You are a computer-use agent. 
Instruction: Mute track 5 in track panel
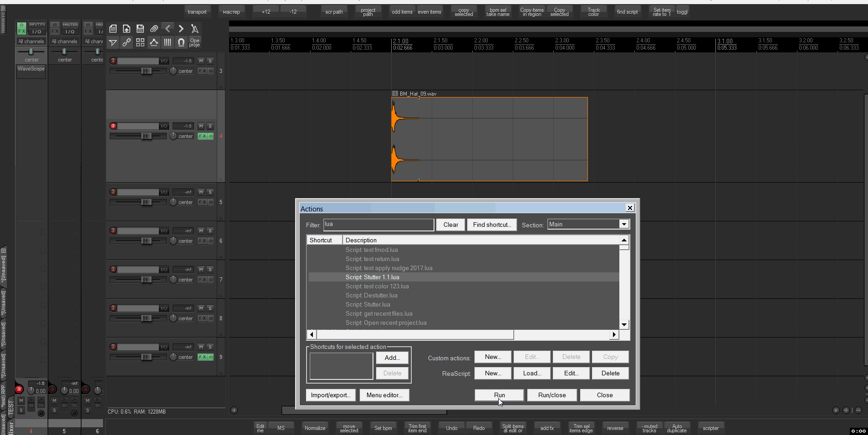click(201, 192)
